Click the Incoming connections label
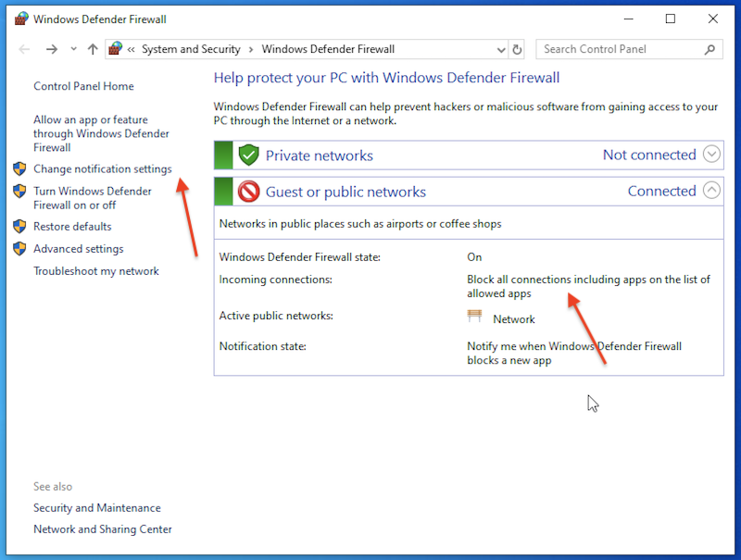 pyautogui.click(x=275, y=280)
